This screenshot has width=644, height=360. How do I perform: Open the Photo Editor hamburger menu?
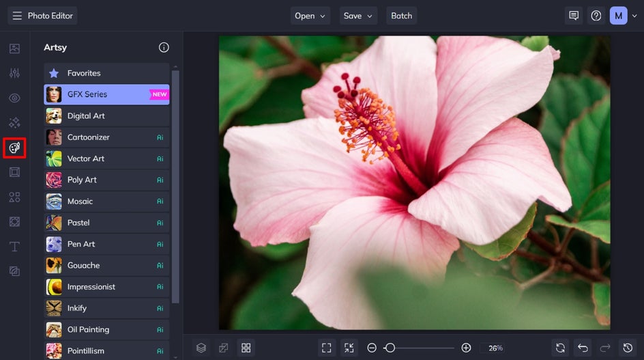pyautogui.click(x=17, y=16)
